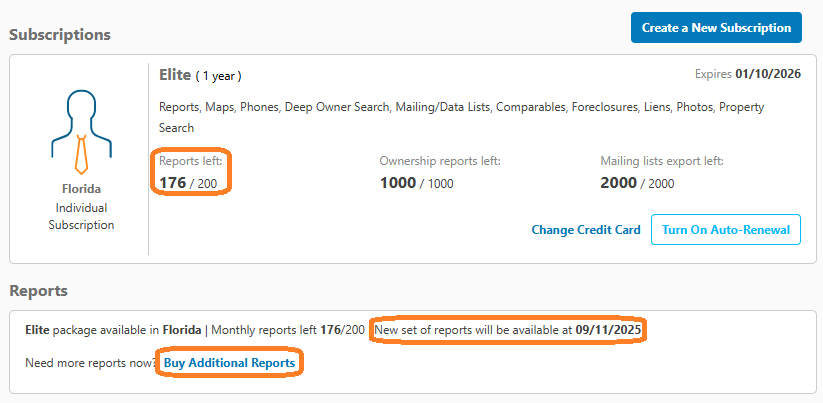The image size is (823, 403).
Task: Turn On Auto-Renewal for the Elite subscription
Action: point(726,229)
